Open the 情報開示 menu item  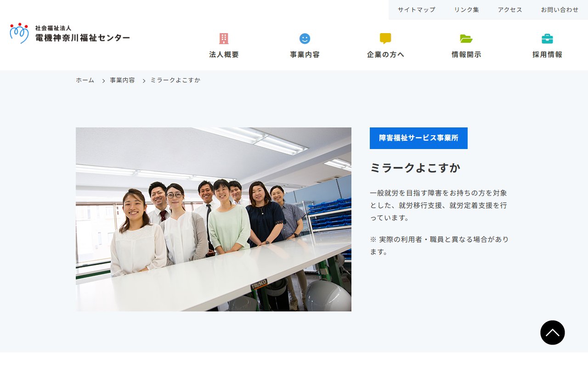click(x=466, y=54)
